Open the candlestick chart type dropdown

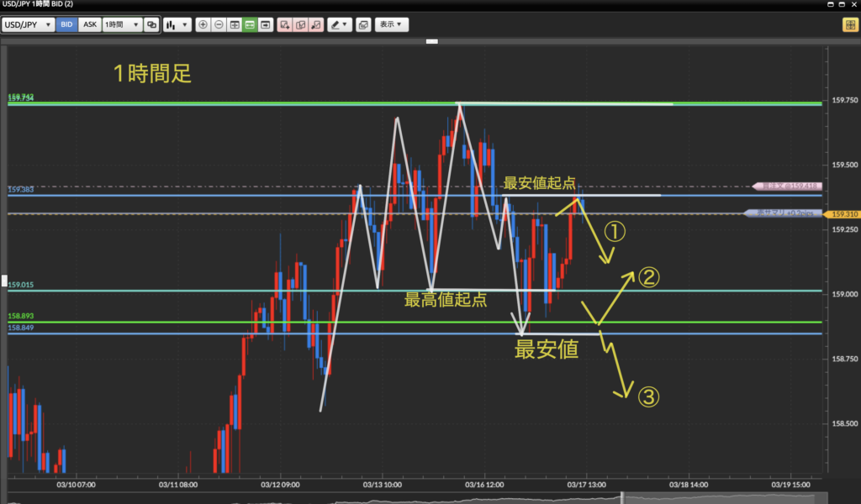click(x=176, y=25)
